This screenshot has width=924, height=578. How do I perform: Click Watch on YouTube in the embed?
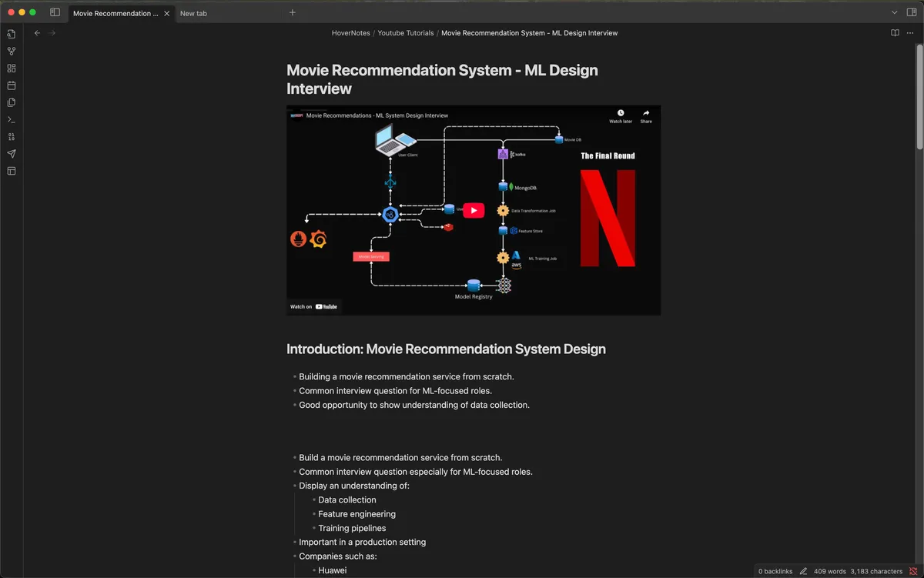[314, 306]
